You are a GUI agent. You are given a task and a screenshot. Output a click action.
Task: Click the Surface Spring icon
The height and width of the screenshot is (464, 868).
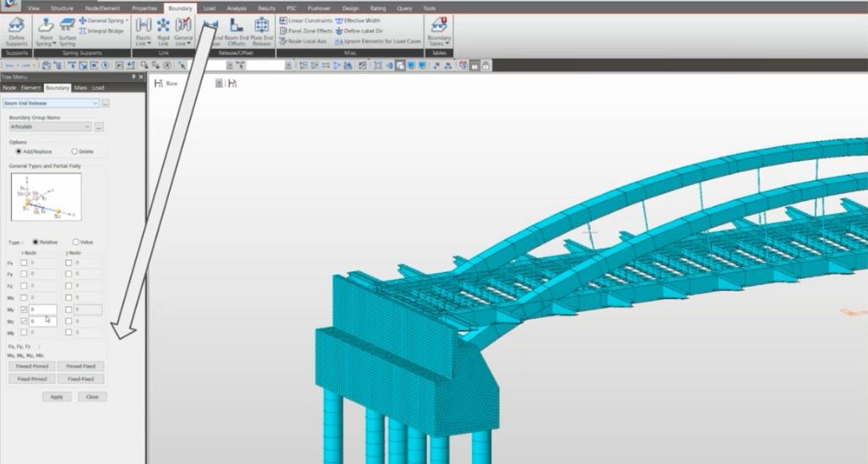point(67,25)
